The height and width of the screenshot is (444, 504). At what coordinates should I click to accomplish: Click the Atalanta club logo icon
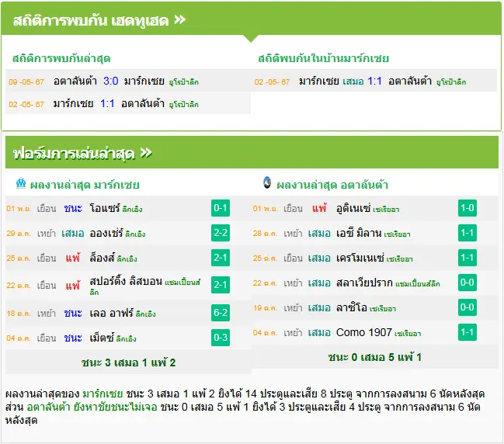[x=267, y=182]
